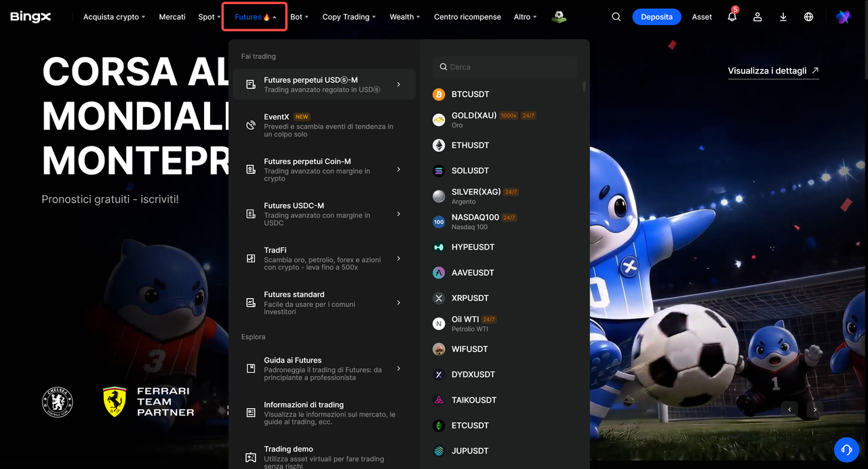
Task: Click the JUPUSDT coin icon
Action: (x=439, y=451)
